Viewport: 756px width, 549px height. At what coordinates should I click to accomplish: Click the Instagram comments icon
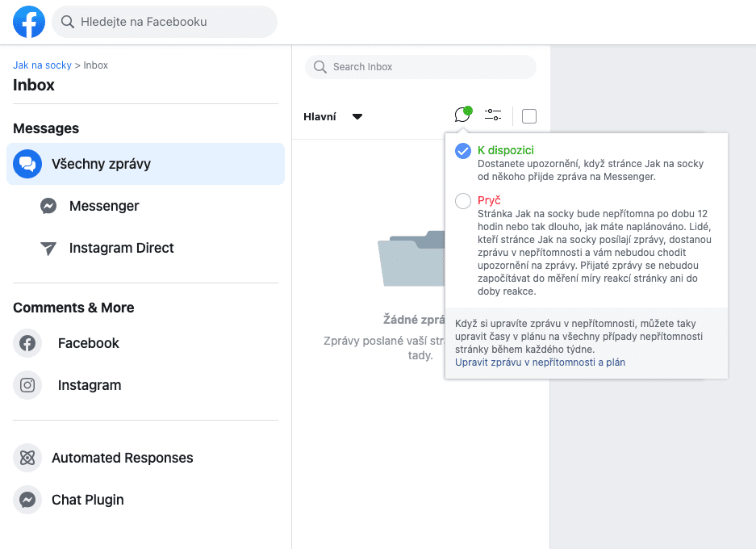click(27, 385)
